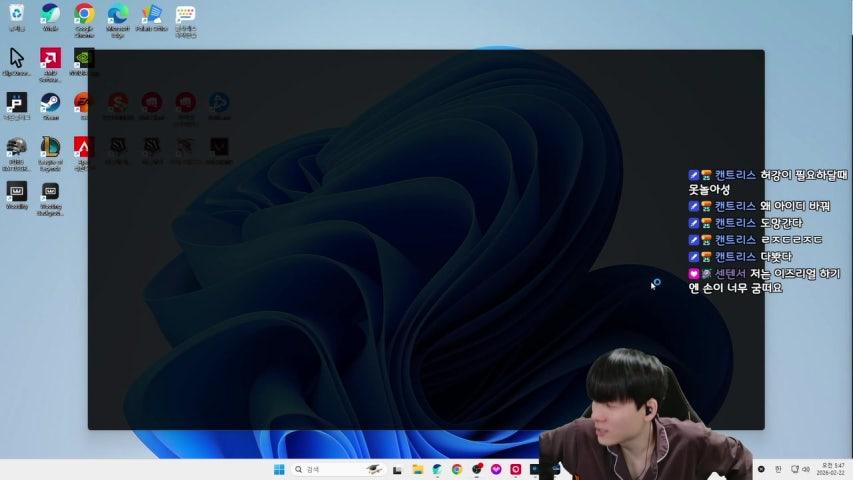Open the League of Legends shortcut

click(50, 147)
